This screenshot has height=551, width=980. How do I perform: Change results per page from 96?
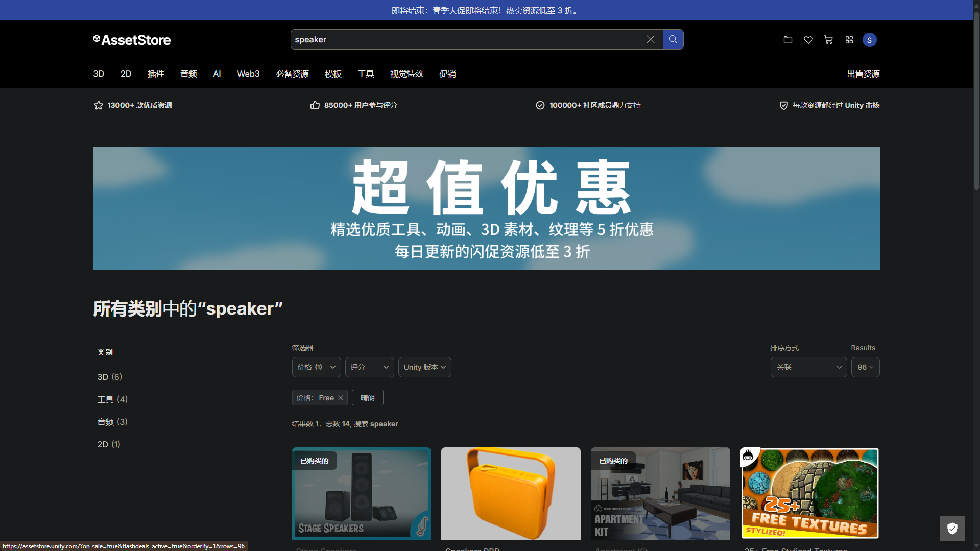pyautogui.click(x=865, y=367)
